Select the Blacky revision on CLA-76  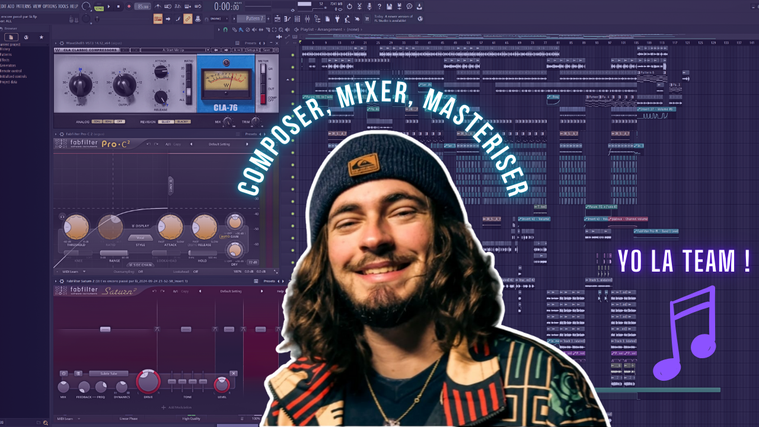point(183,122)
